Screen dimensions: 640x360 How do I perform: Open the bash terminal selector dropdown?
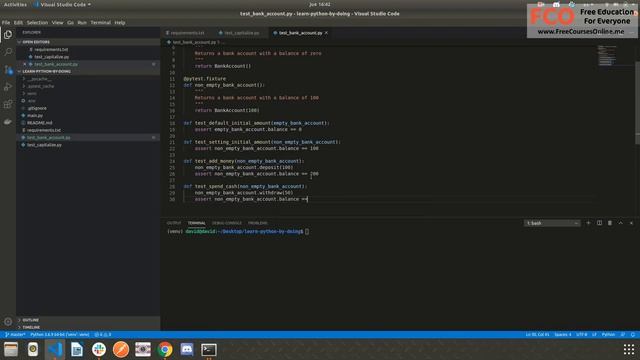point(552,223)
